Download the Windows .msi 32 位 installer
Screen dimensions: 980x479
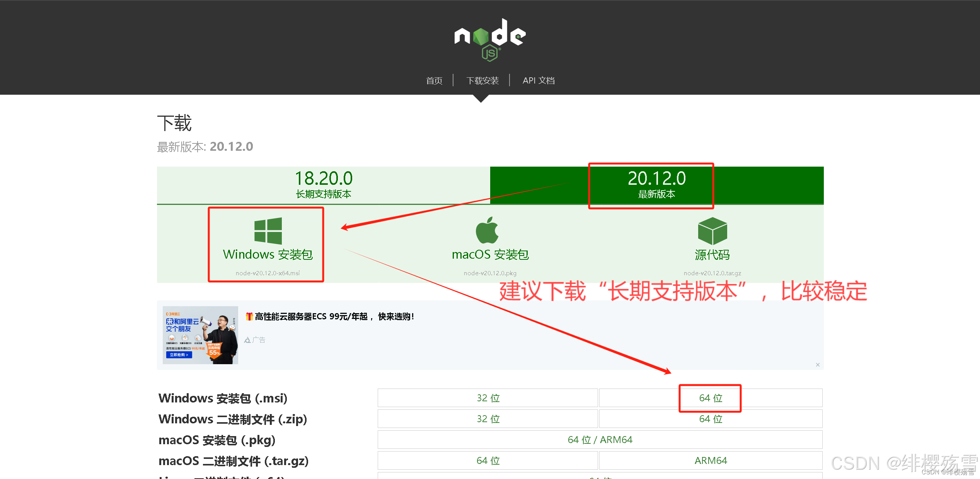(x=488, y=398)
